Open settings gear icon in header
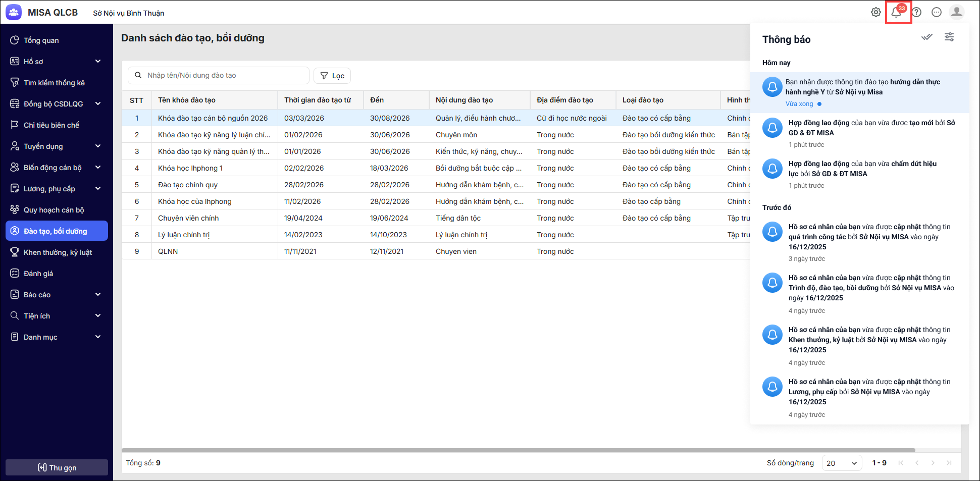The width and height of the screenshot is (980, 481). tap(876, 12)
